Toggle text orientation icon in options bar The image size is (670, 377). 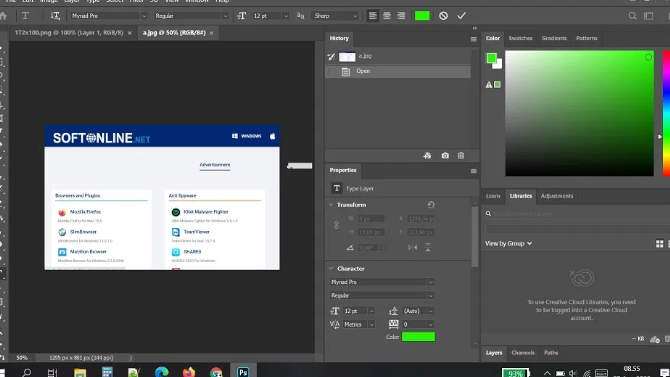coord(55,16)
